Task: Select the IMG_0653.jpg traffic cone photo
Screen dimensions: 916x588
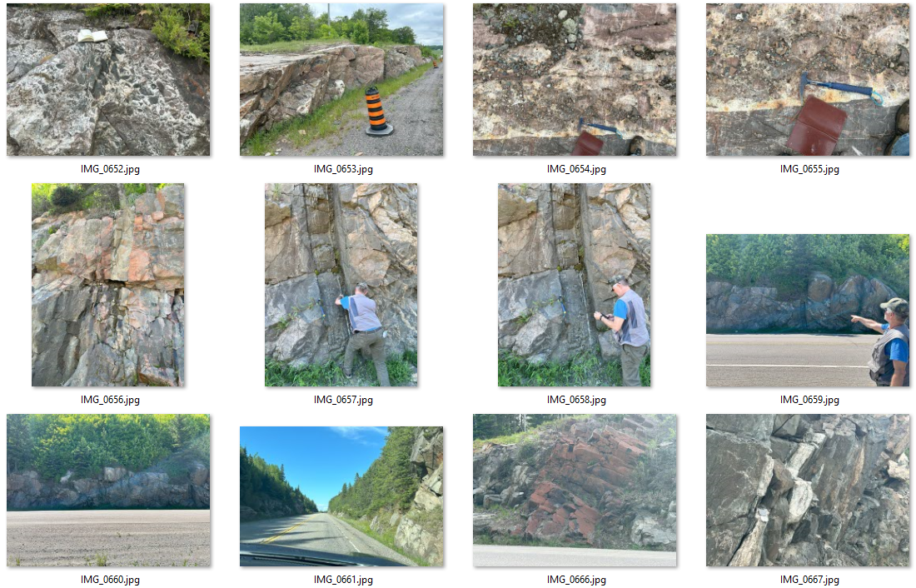Action: (x=341, y=79)
